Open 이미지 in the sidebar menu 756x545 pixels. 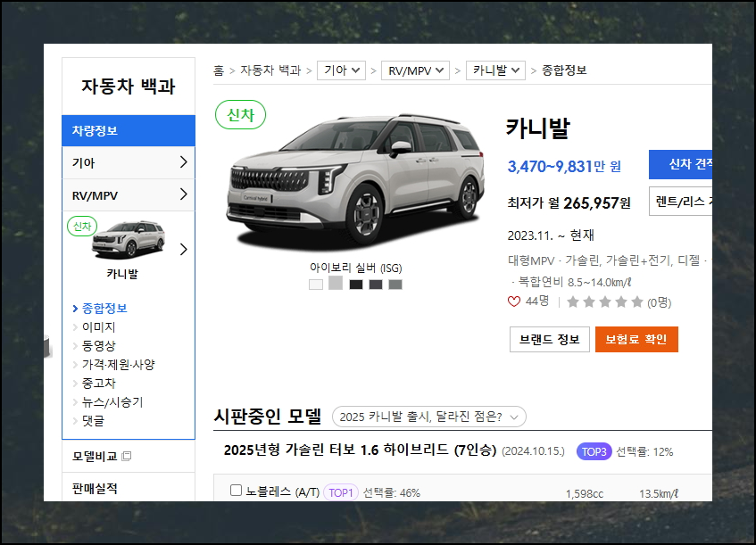coord(99,327)
